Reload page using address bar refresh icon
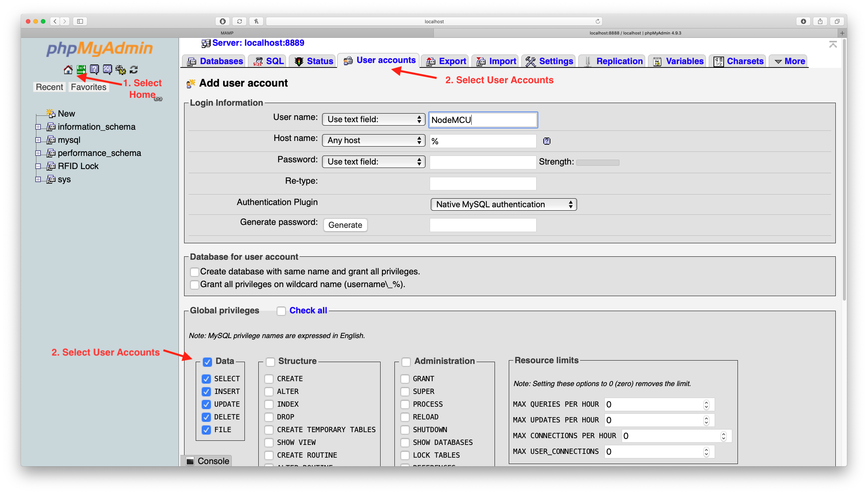Viewport: 868px width, 494px height. point(598,21)
